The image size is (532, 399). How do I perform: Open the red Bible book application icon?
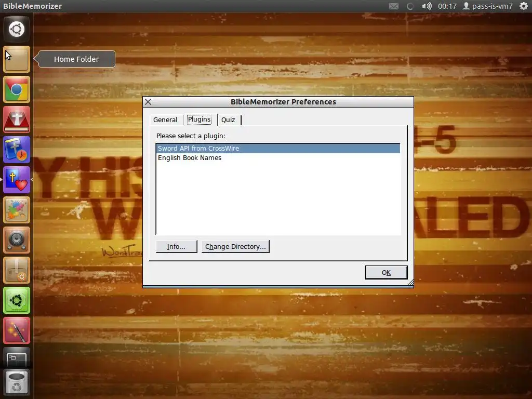point(16,120)
